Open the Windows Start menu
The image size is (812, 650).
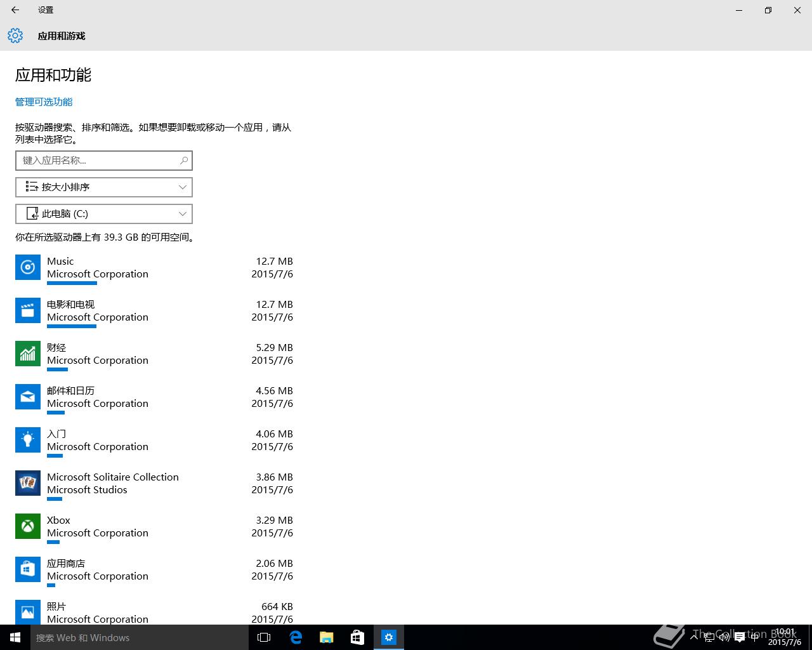[15, 637]
